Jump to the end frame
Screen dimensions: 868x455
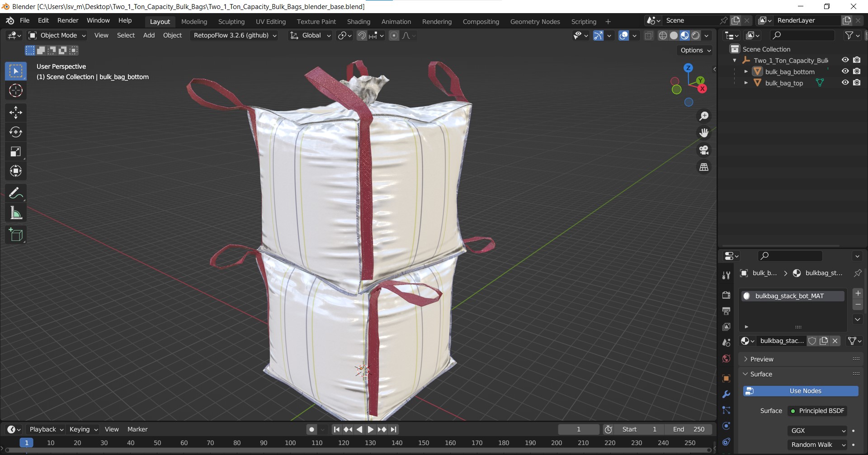coord(393,429)
